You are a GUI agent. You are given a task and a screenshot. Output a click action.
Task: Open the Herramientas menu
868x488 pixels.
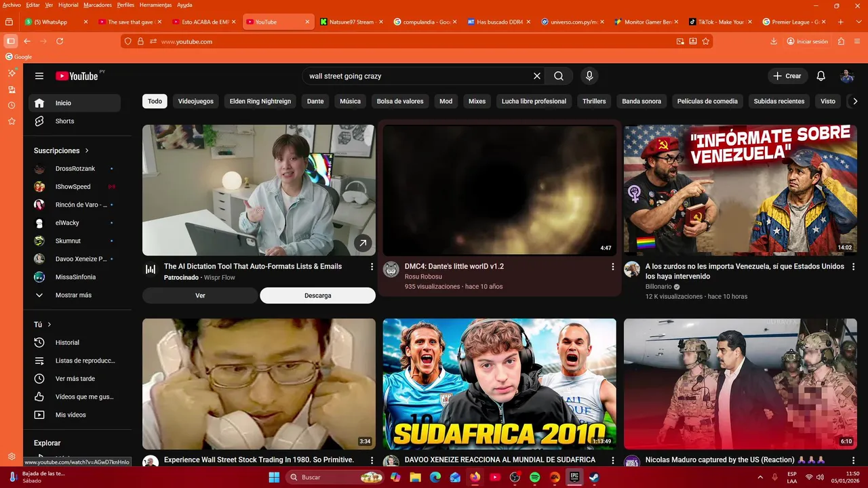155,5
